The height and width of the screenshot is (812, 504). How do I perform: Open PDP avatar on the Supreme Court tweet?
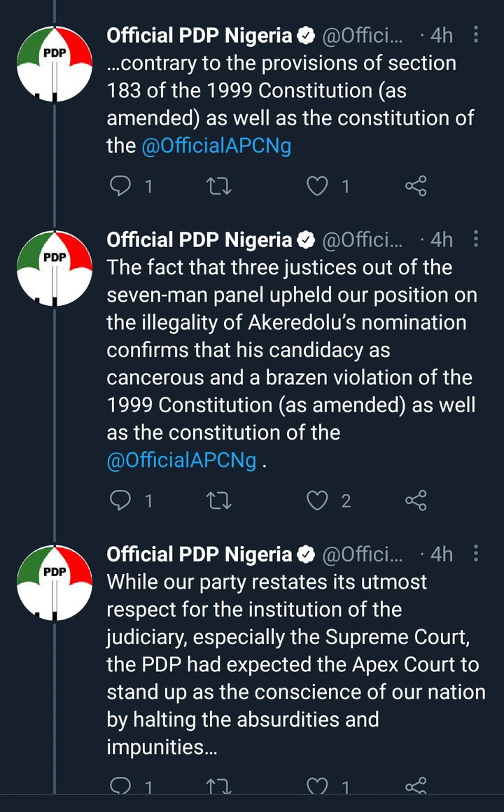55,582
